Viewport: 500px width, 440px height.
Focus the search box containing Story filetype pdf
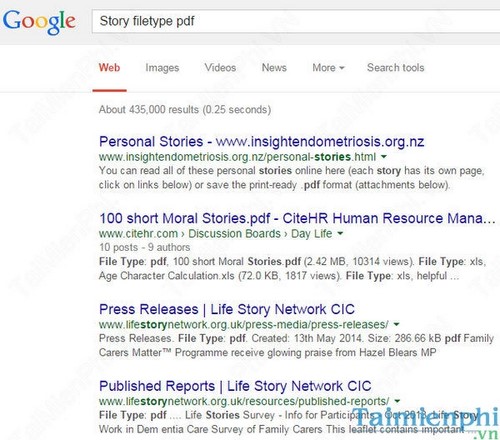296,21
